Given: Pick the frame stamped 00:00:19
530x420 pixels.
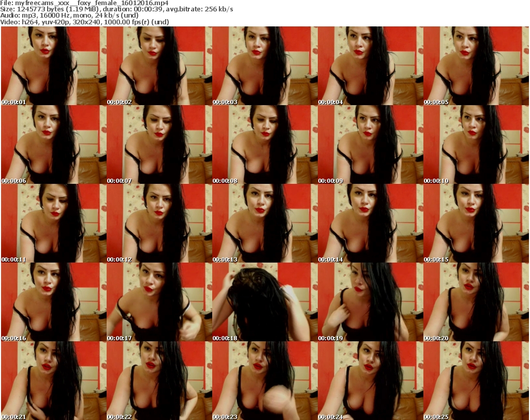Looking at the screenshot, I should pyautogui.click(x=370, y=302).
